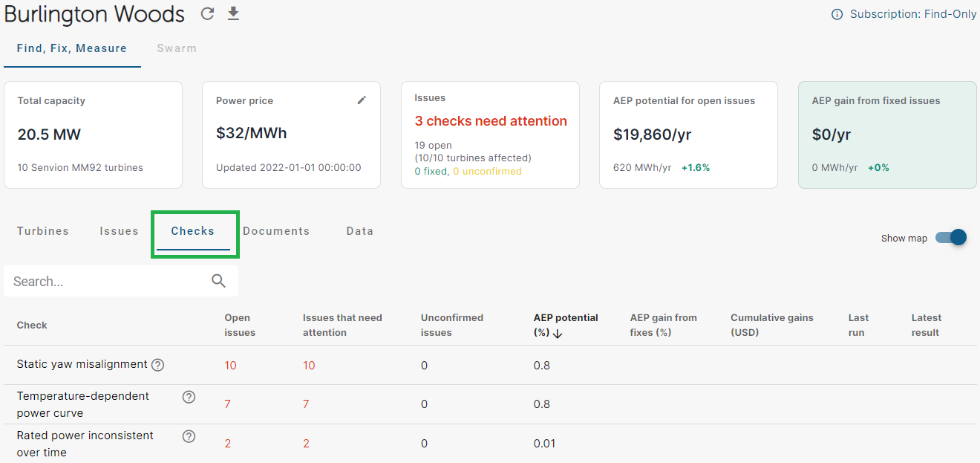980x463 pixels.
Task: Open help for Temperature-dependent power curve
Action: pyautogui.click(x=189, y=397)
